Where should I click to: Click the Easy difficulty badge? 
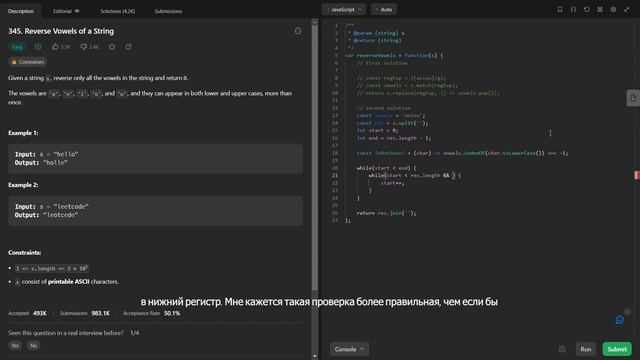coord(17,47)
